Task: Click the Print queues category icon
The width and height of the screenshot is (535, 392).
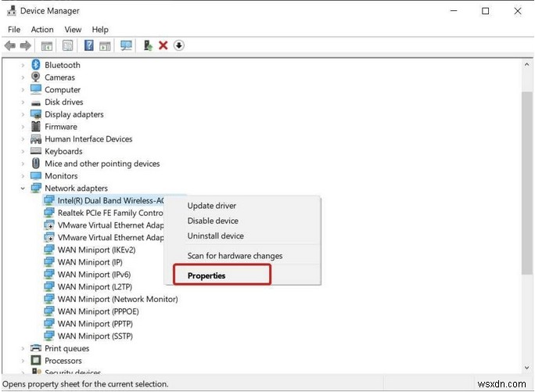Action: point(36,348)
